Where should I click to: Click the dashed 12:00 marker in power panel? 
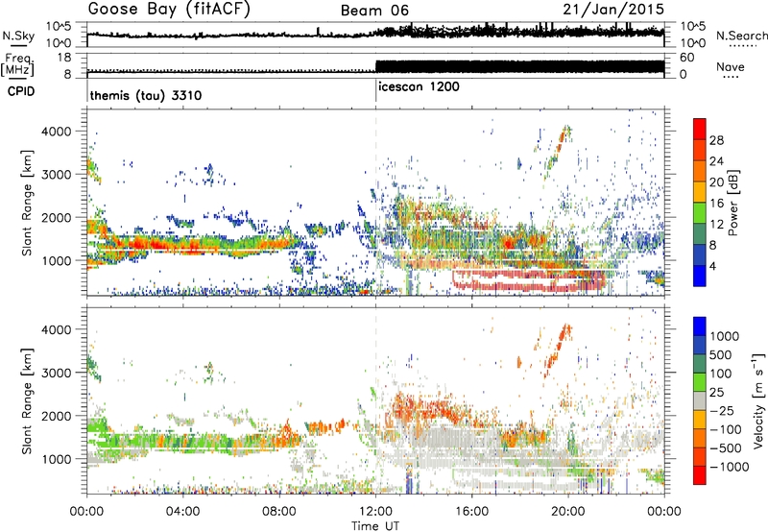click(375, 202)
